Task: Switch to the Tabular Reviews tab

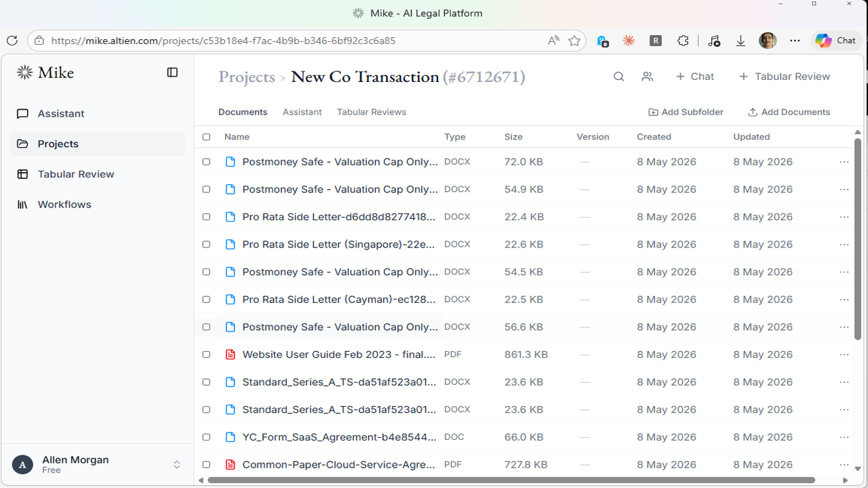Action: [x=372, y=112]
